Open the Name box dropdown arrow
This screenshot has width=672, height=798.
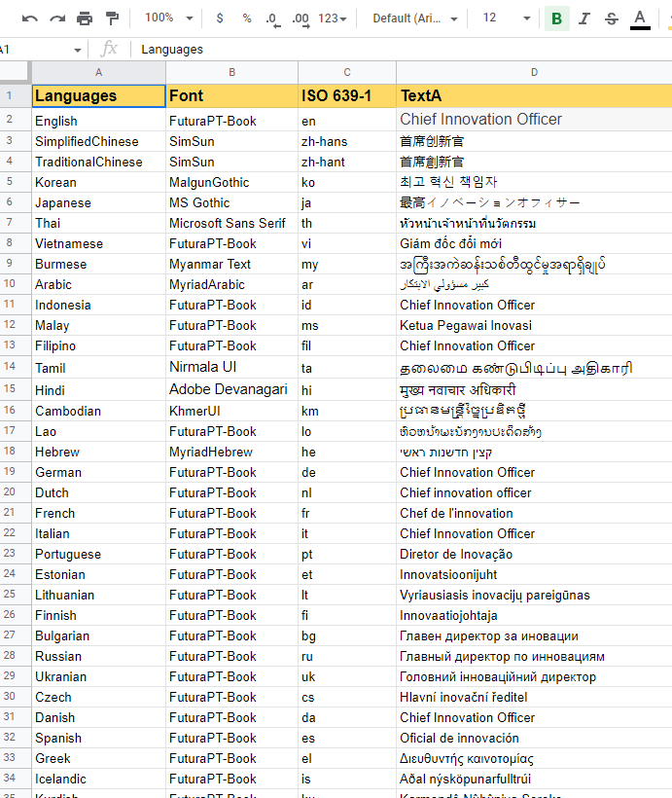pos(78,50)
